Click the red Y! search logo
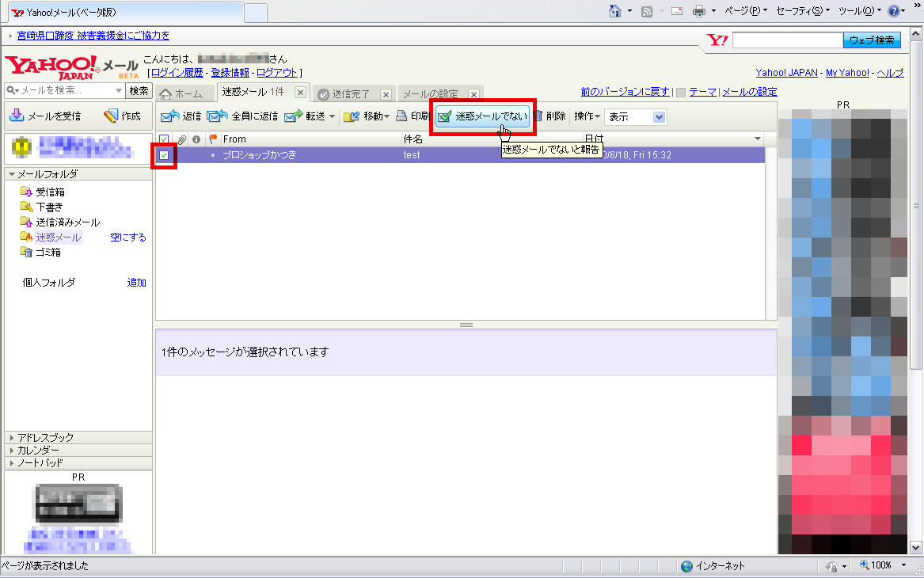924x578 pixels. coord(717,40)
